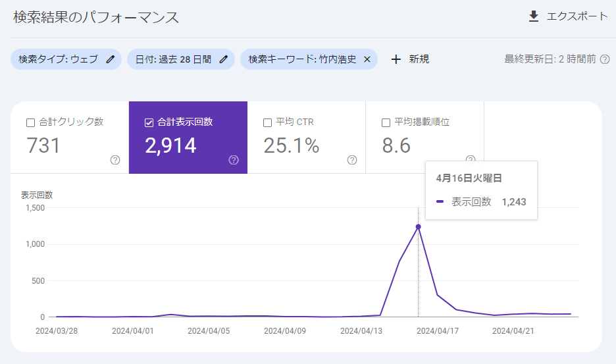Click the peak data point on chart

418,226
